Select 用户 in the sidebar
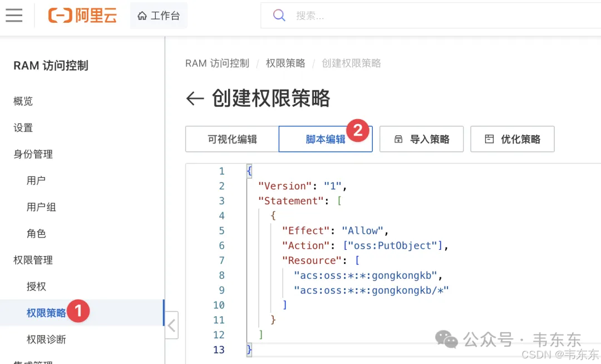 36,180
